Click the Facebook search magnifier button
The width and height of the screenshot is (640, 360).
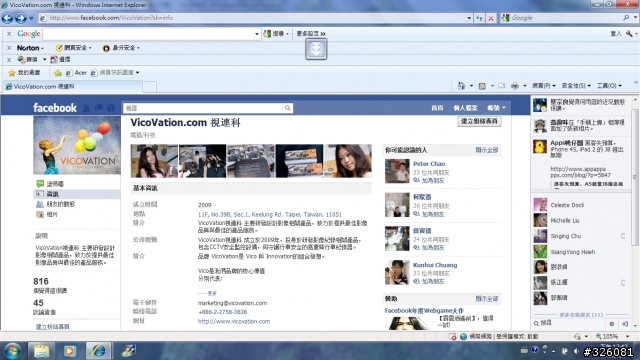pos(287,108)
